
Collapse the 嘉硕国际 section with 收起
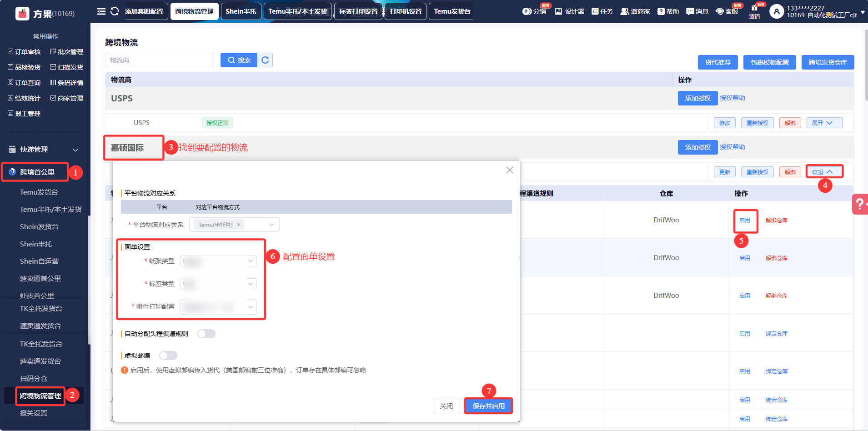[x=824, y=172]
